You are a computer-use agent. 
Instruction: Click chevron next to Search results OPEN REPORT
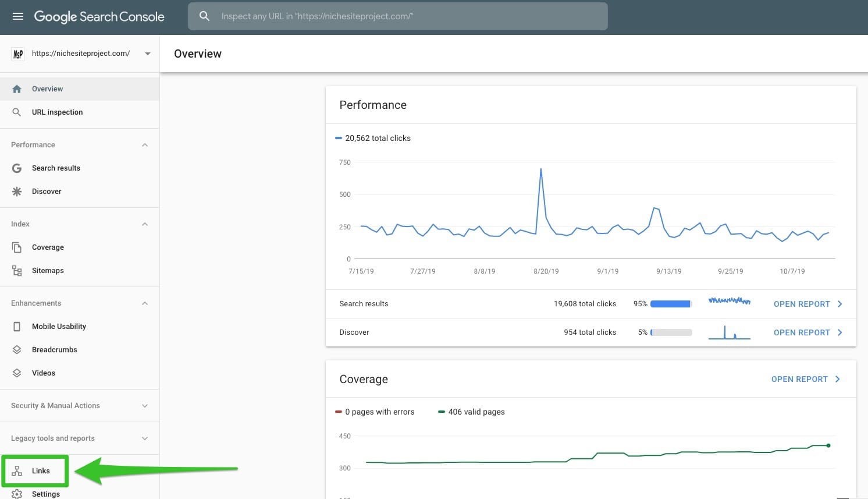tap(839, 304)
